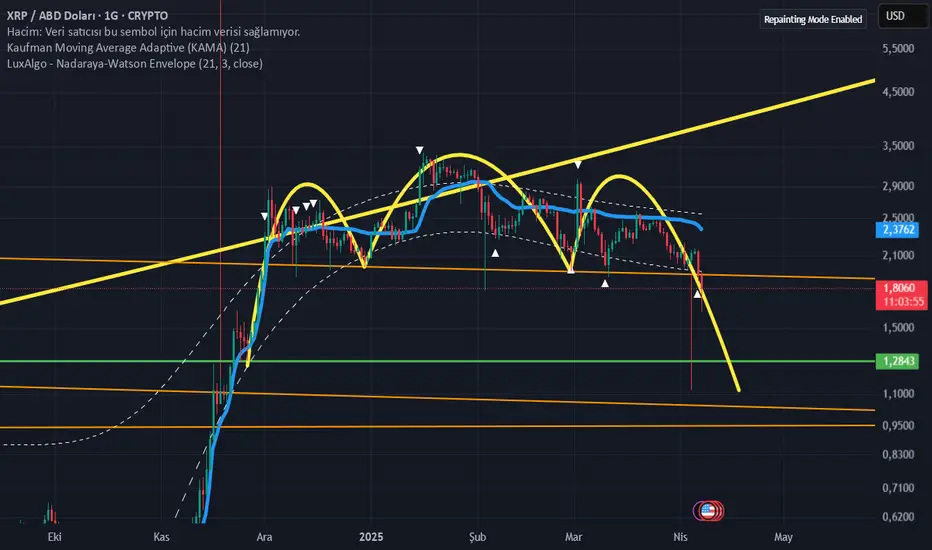Click the Şub month label on time axis
Screen dimensions: 932x550
tap(477, 537)
